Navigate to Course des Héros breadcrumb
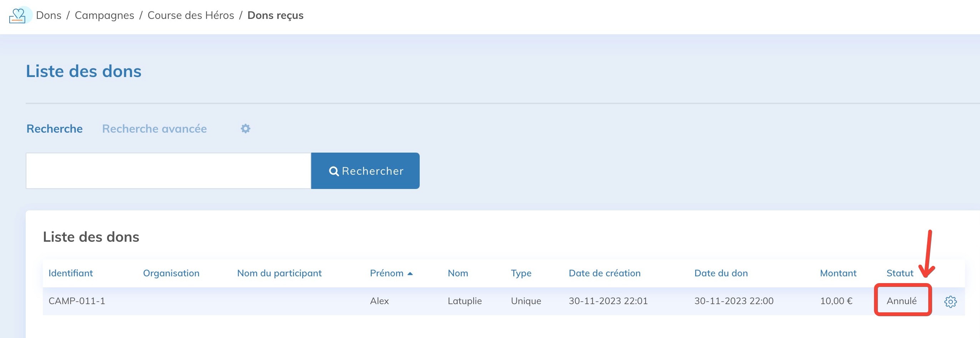This screenshot has height=338, width=980. (x=191, y=16)
